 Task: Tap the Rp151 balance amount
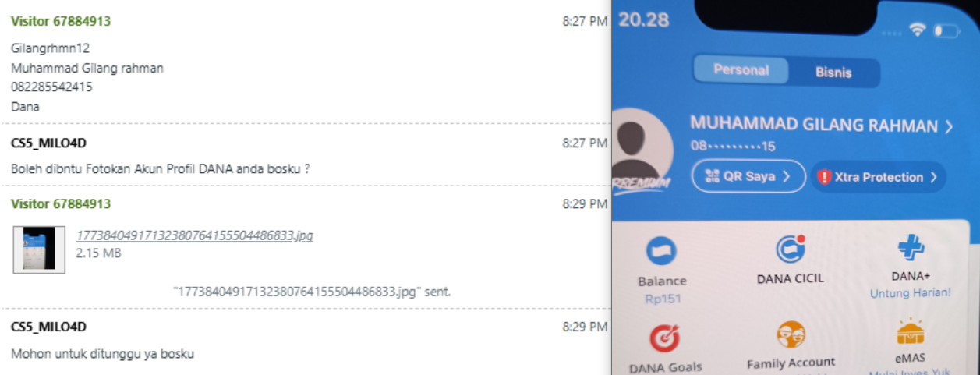(x=661, y=299)
